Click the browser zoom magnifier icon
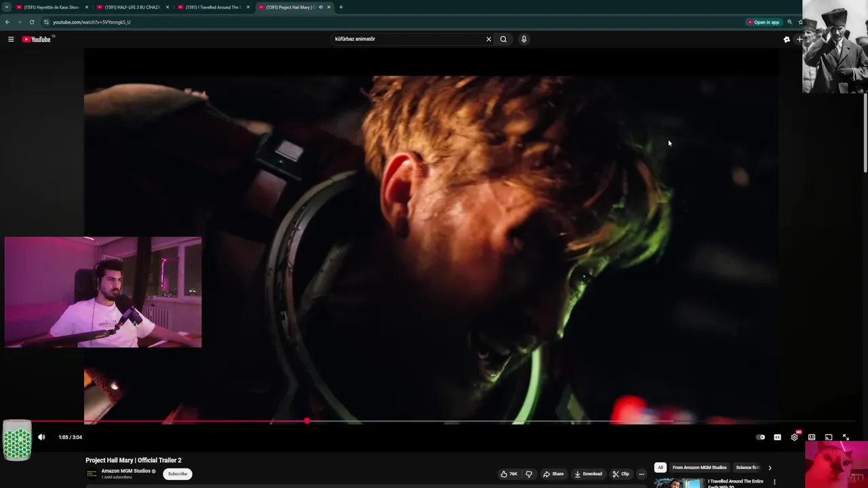 789,22
